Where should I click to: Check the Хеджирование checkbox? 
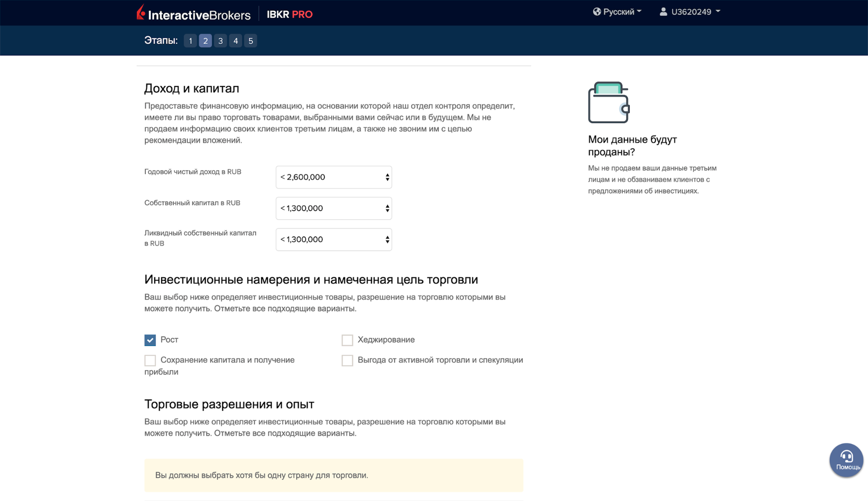point(347,340)
